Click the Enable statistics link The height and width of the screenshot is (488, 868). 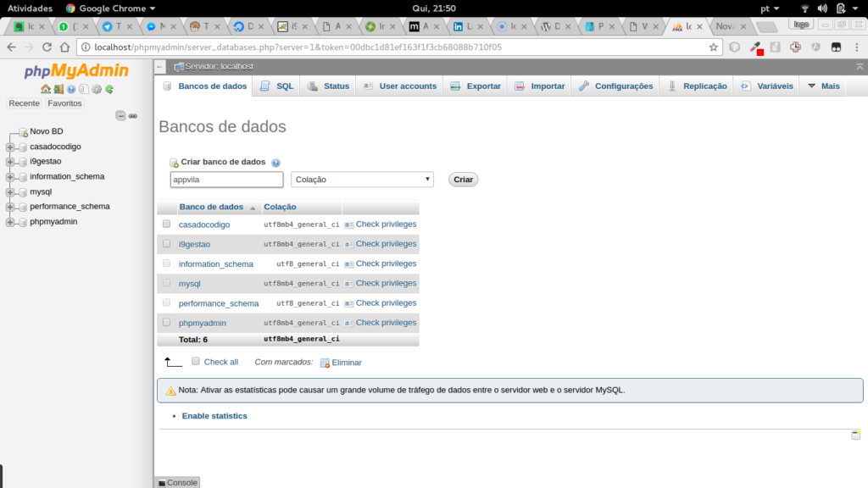tap(214, 416)
